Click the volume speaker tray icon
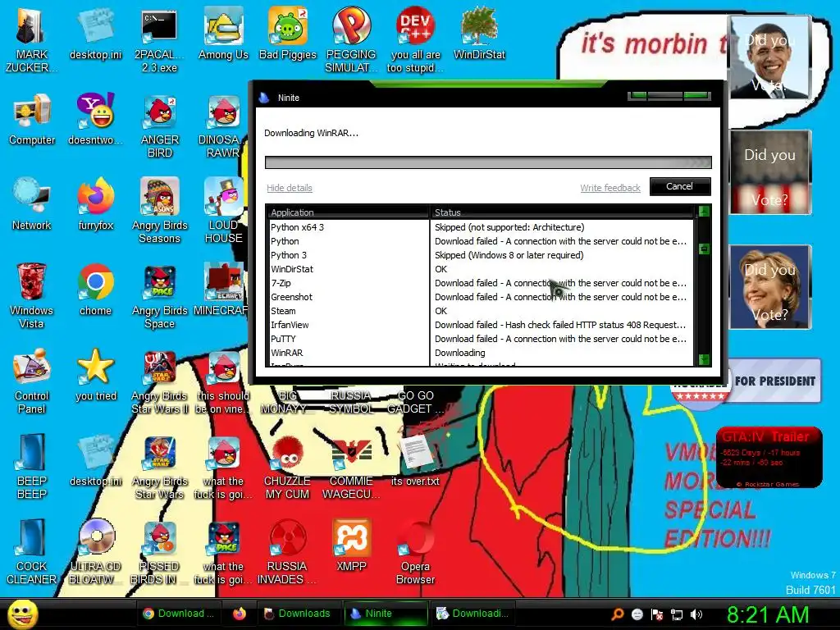The height and width of the screenshot is (630, 840). click(696, 615)
